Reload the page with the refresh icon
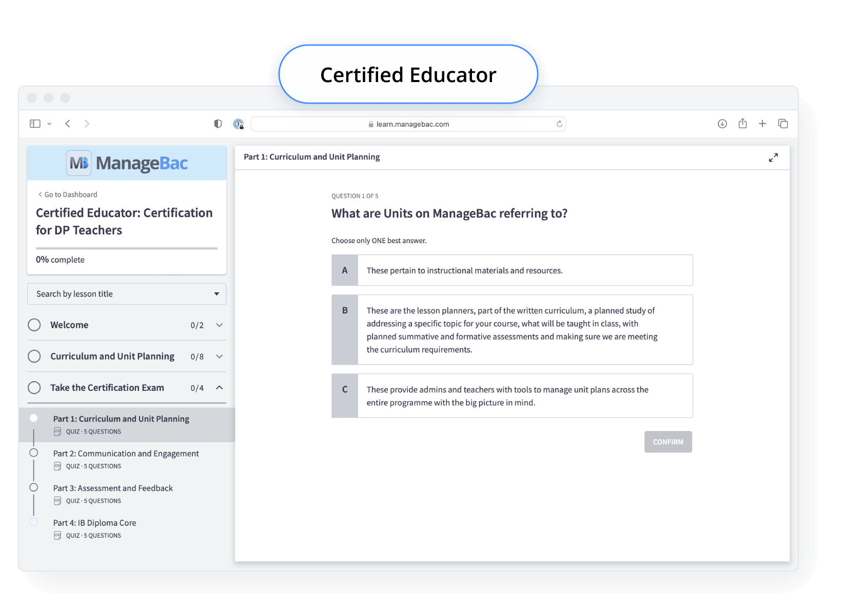Viewport: 846px width, 616px height. [559, 124]
